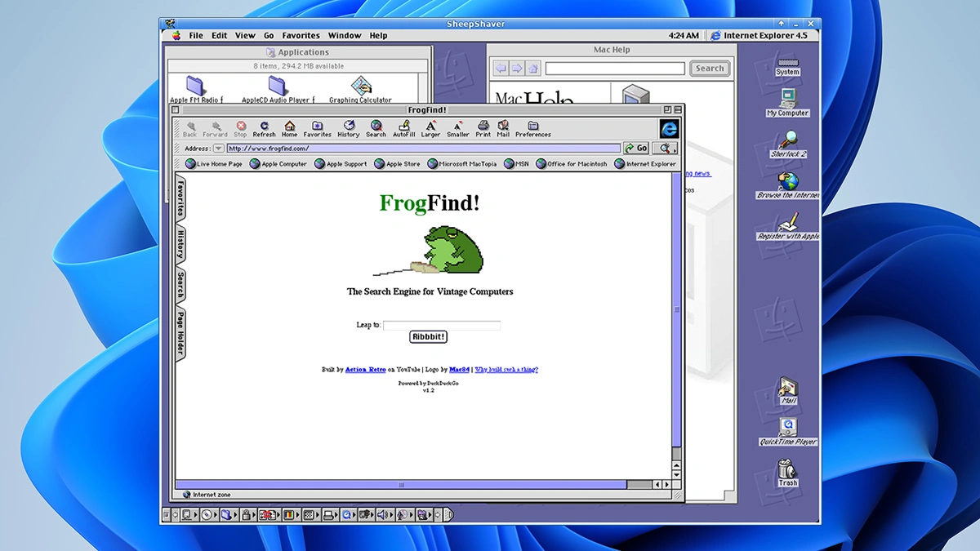The height and width of the screenshot is (551, 980).
Task: Refresh the FrogFind page
Action: pyautogui.click(x=264, y=128)
